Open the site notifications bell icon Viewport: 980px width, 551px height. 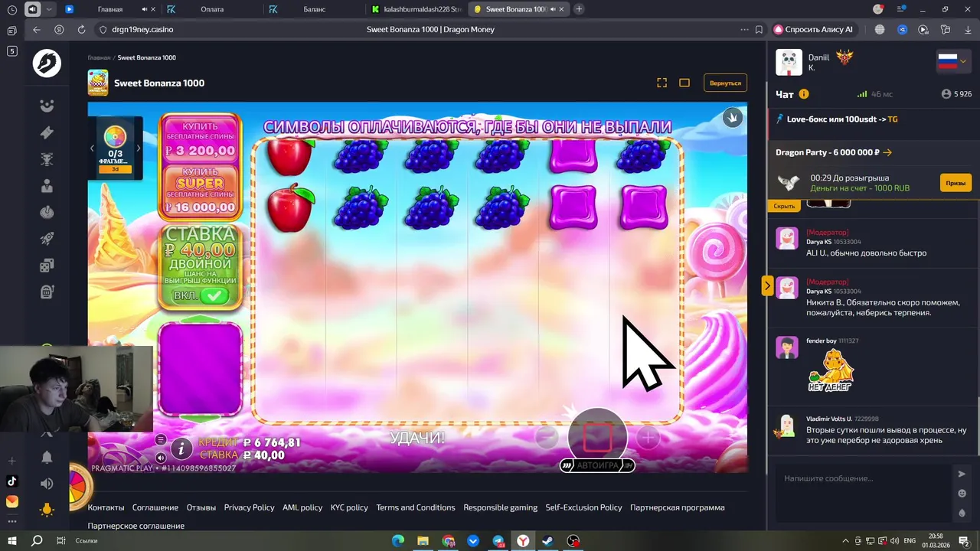pos(47,457)
